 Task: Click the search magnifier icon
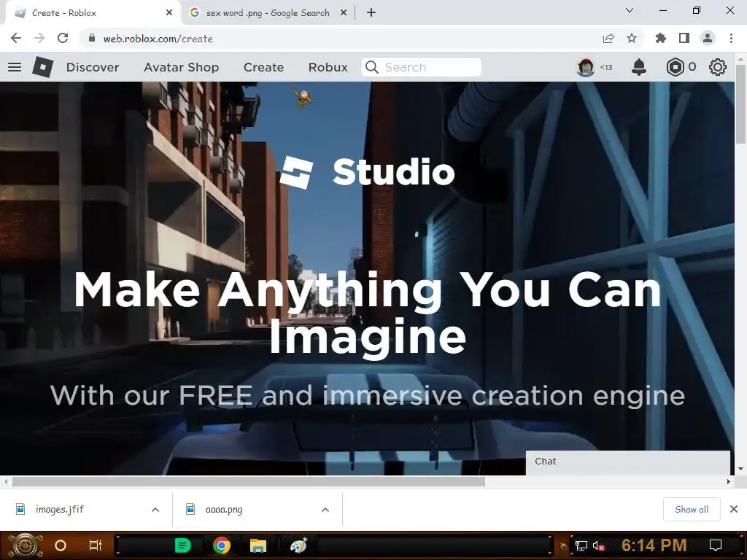[x=372, y=67]
